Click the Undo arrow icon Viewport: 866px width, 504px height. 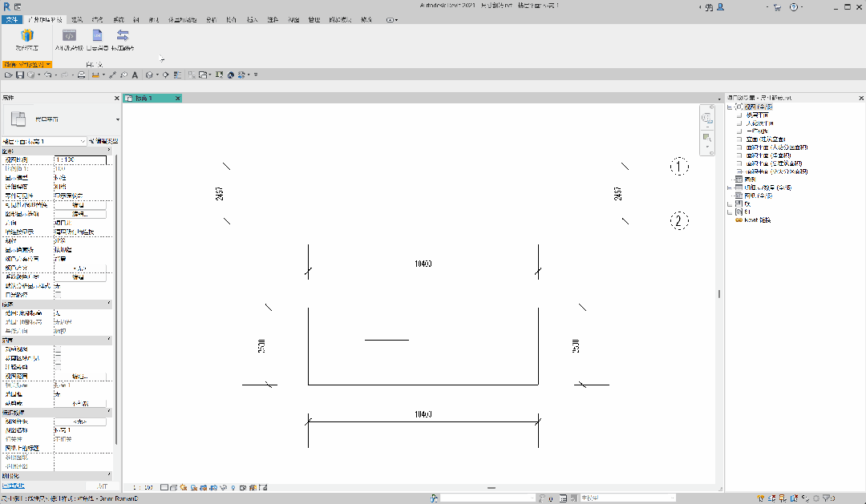point(48,75)
